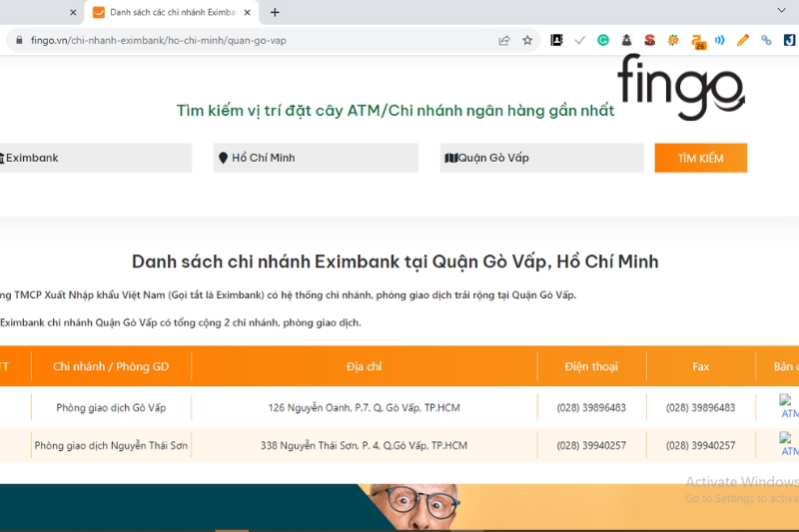
Task: Click the TÌM KIẾM search button
Action: click(701, 158)
